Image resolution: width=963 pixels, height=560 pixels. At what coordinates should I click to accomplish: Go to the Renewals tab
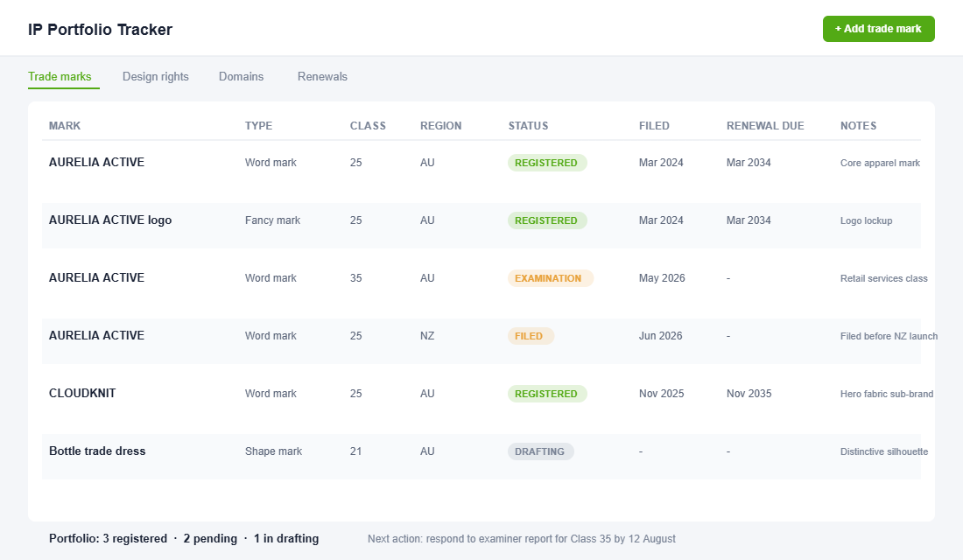(x=322, y=77)
